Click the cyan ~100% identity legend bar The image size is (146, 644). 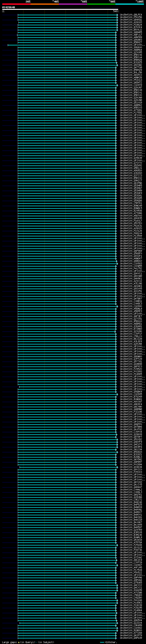130,4
